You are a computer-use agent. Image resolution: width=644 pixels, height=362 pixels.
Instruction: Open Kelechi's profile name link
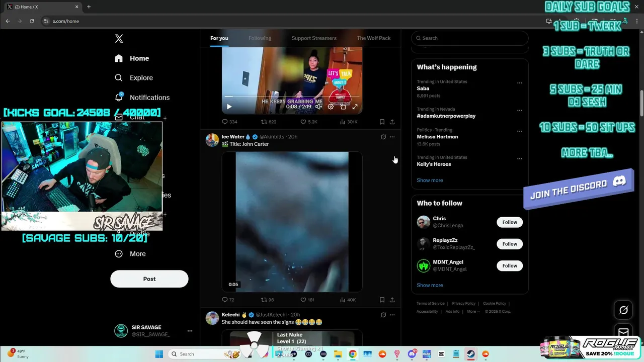[x=230, y=315]
